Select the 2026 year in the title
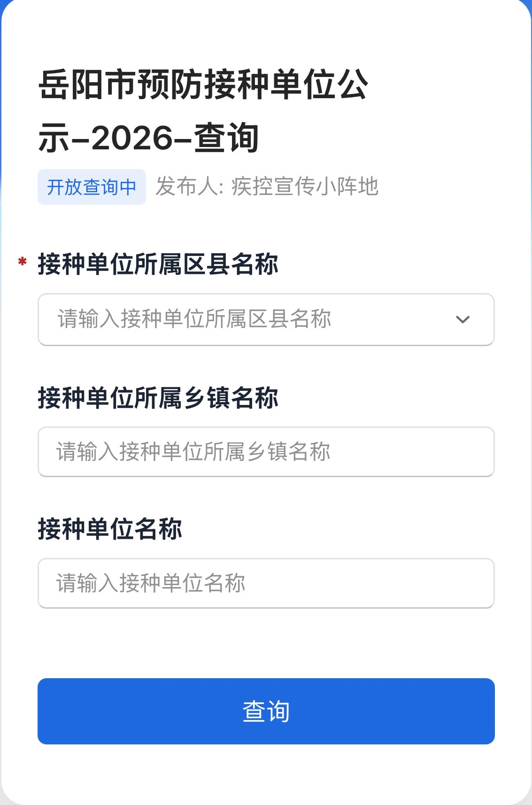 132,139
